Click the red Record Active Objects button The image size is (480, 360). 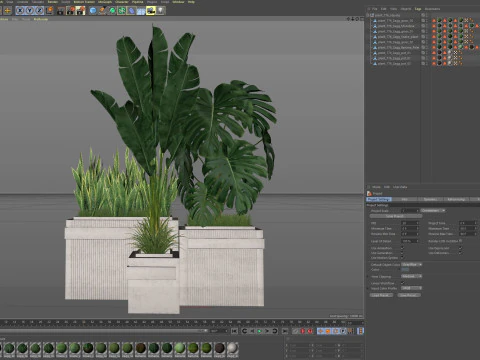point(303,331)
